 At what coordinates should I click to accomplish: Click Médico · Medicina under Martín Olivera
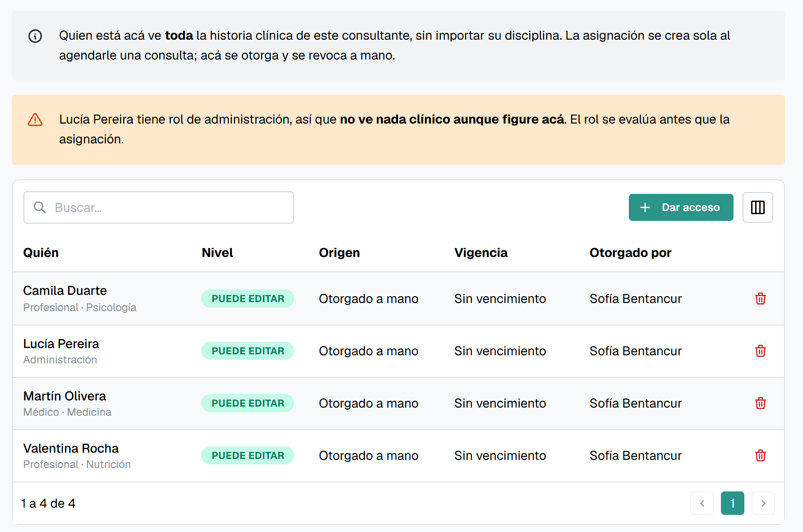pyautogui.click(x=67, y=412)
